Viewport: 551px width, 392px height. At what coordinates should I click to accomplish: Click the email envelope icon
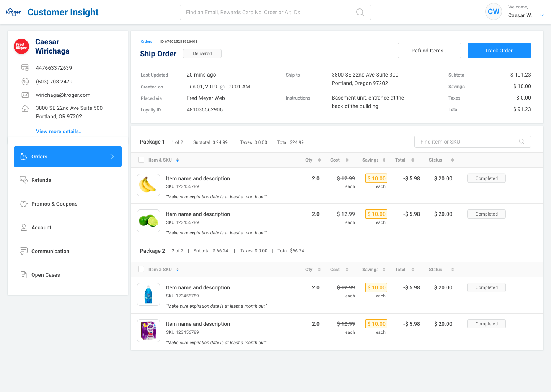[x=25, y=95]
